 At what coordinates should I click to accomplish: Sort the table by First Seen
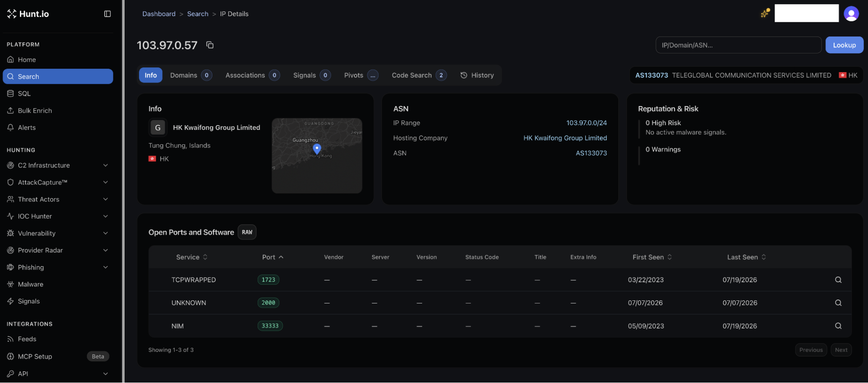[652, 257]
